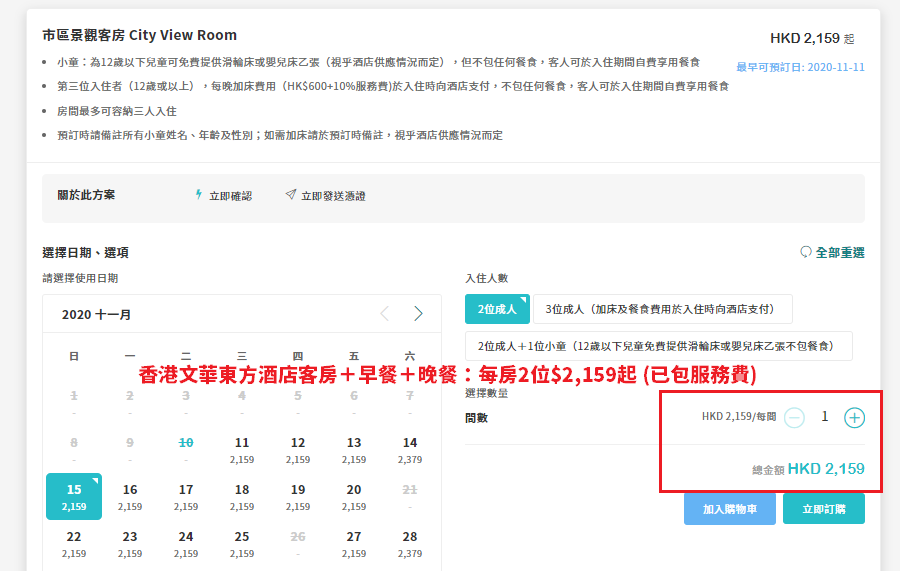
Task: Pick November 12 on calendar
Action: [x=298, y=450]
